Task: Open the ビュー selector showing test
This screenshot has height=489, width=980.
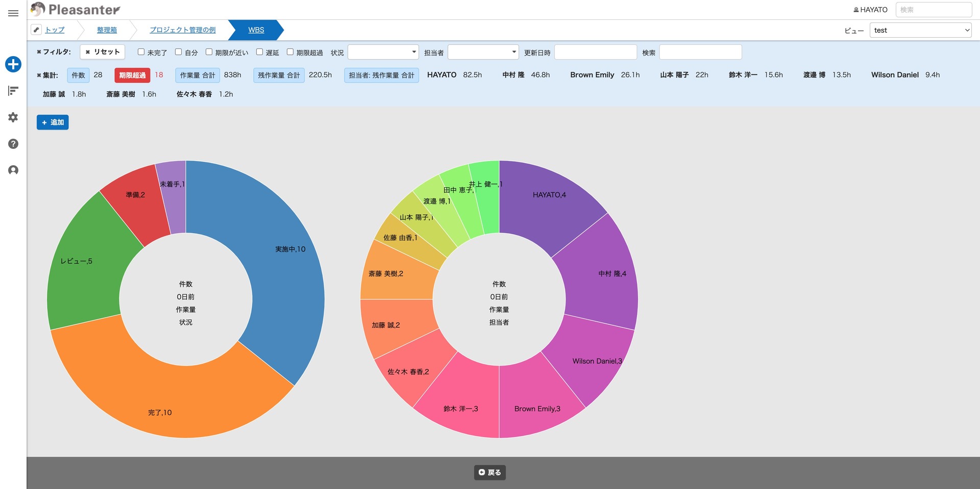Action: (920, 30)
